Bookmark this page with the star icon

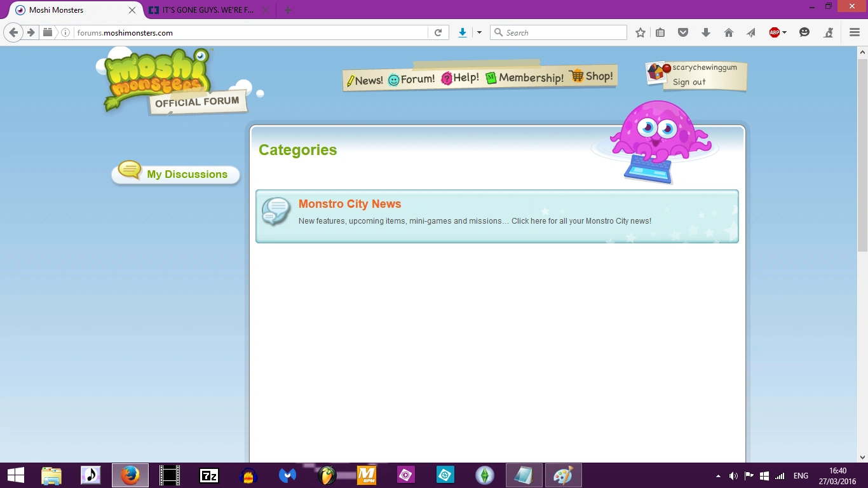click(x=641, y=32)
